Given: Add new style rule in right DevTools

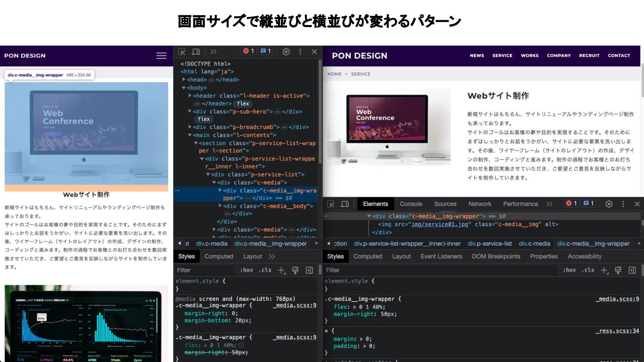Looking at the screenshot, I should (604, 270).
